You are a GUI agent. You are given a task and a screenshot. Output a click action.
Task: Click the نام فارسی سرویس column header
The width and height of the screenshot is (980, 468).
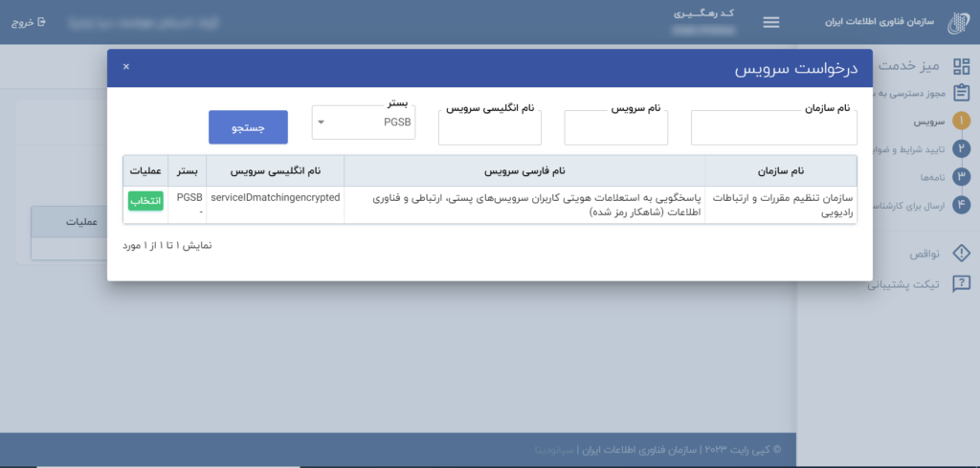click(523, 170)
